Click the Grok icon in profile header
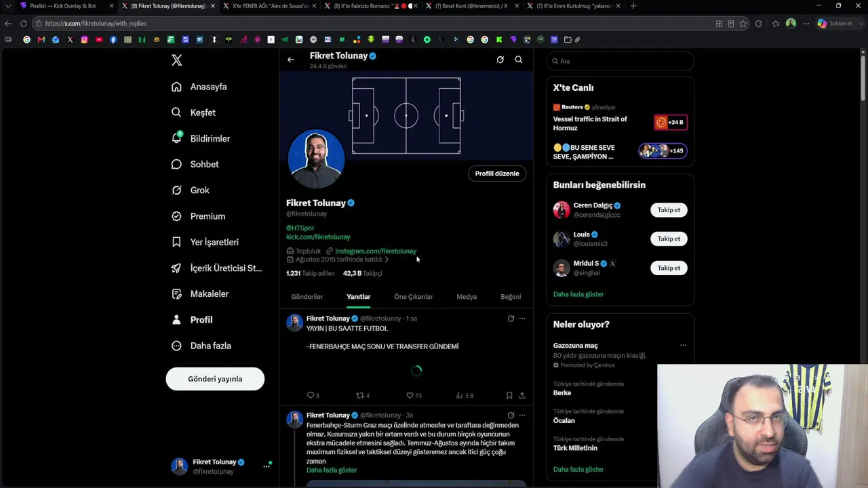 [500, 60]
